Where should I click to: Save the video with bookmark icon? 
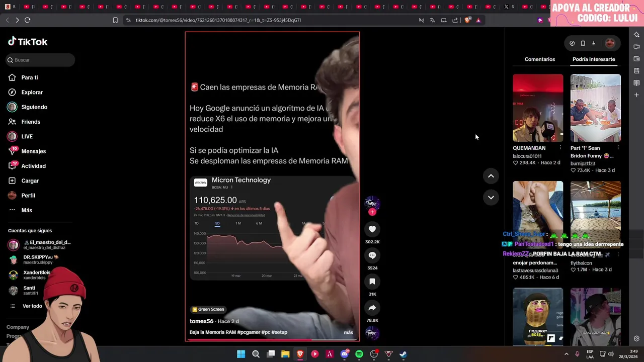(x=372, y=282)
